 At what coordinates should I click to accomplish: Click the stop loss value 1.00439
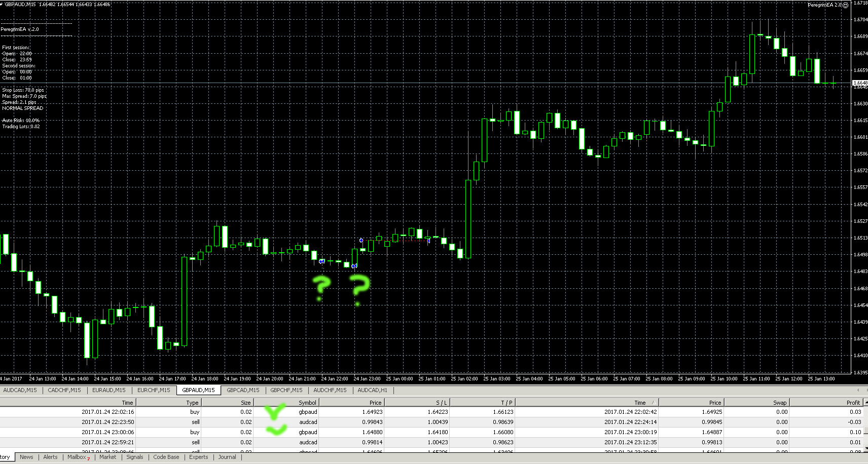coord(438,422)
